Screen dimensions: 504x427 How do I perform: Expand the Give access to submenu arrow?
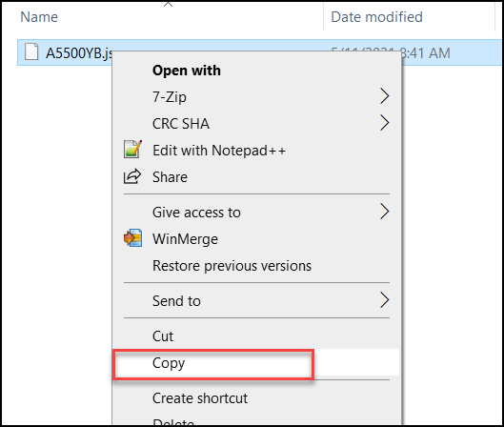point(384,212)
